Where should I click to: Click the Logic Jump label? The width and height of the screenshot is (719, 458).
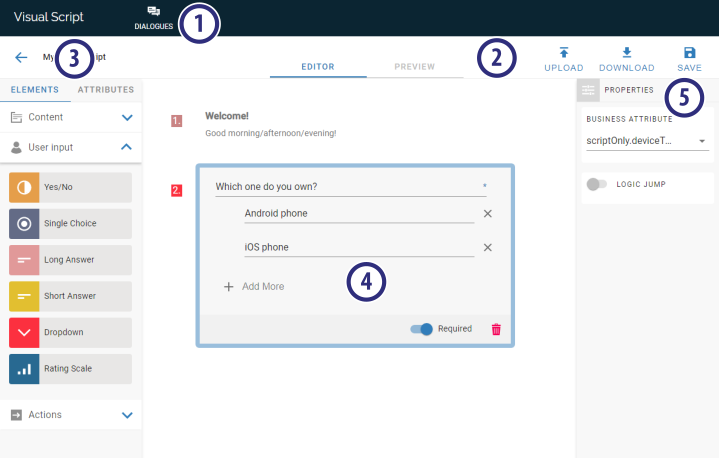coord(641,184)
